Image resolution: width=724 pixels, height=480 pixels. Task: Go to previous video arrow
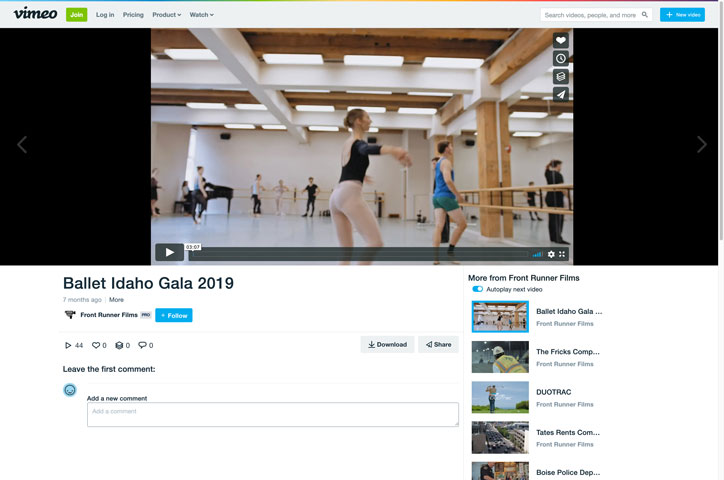tap(22, 144)
